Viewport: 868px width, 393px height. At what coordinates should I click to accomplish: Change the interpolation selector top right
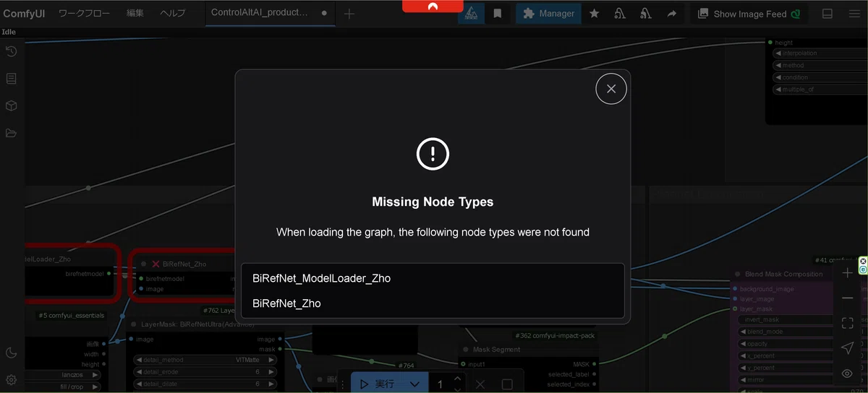coord(820,53)
